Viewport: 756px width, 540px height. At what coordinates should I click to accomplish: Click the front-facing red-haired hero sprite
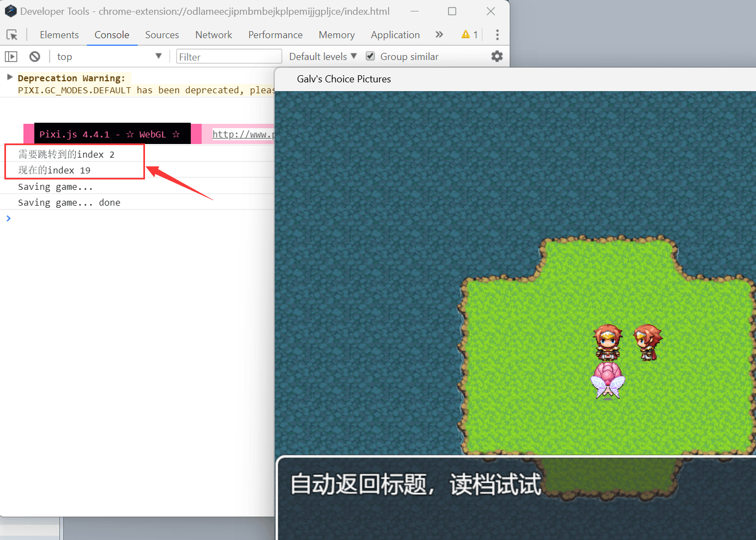608,343
